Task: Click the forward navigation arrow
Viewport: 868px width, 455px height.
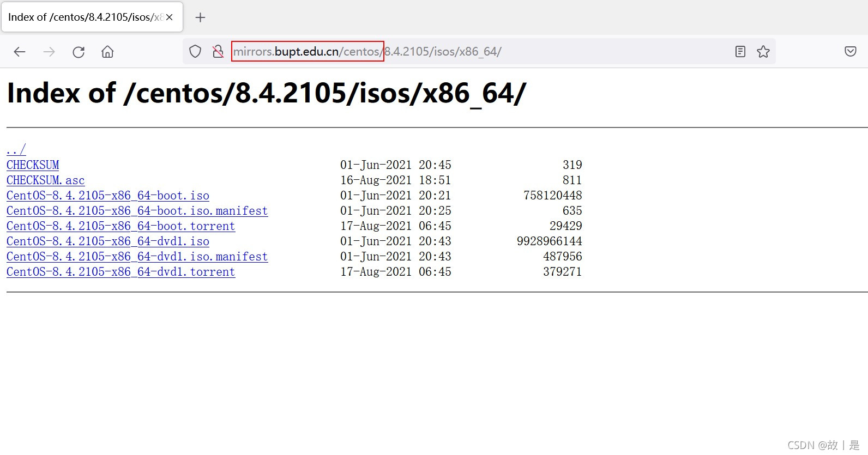Action: (49, 52)
